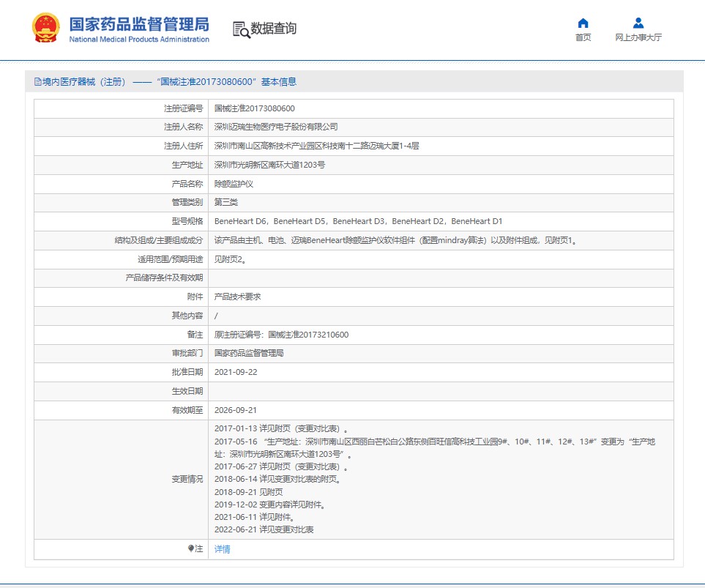705x588 pixels.
Task: Click the 网上办事大厅 label
Action: (638, 37)
